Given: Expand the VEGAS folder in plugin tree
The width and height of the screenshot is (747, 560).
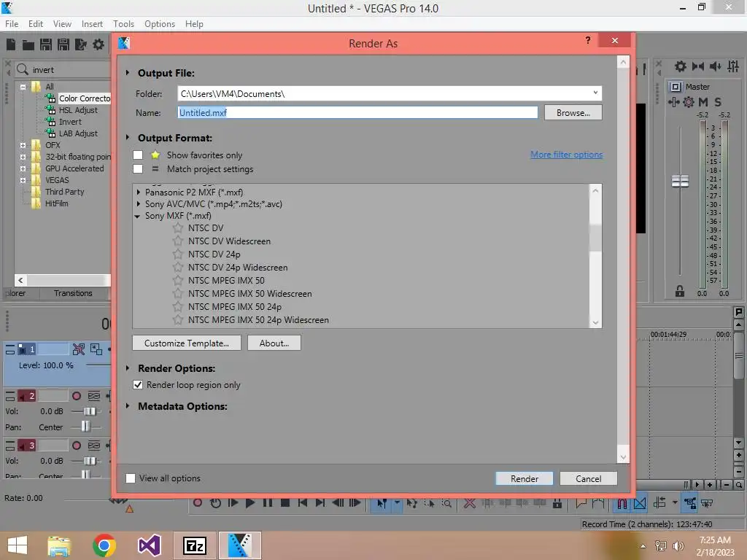Looking at the screenshot, I should [x=23, y=181].
